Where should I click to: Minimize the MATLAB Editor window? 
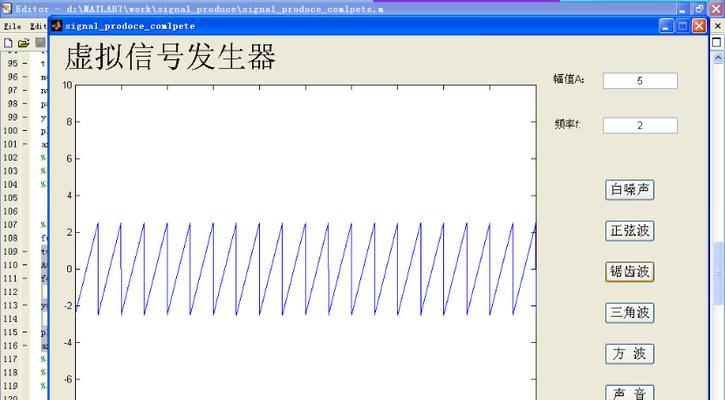683,9
